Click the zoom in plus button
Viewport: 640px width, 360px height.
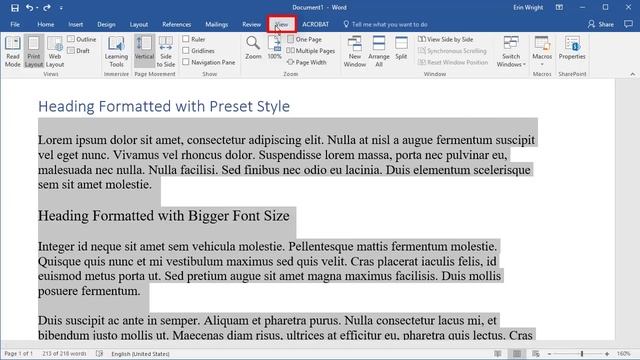[x=607, y=353]
